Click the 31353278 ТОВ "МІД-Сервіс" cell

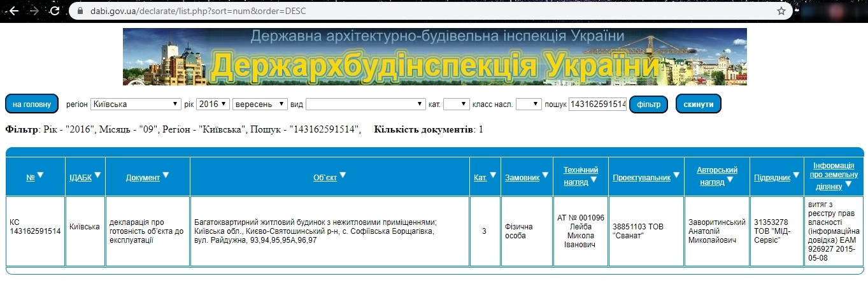[x=777, y=231]
